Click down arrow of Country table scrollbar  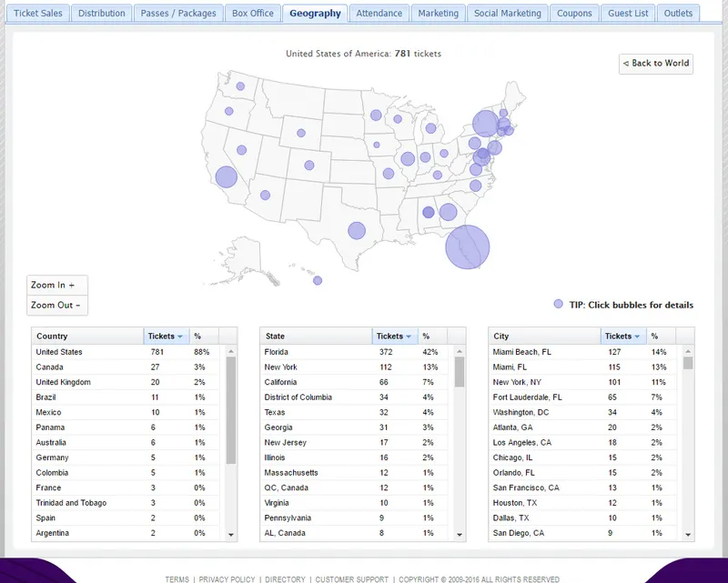[x=231, y=535]
